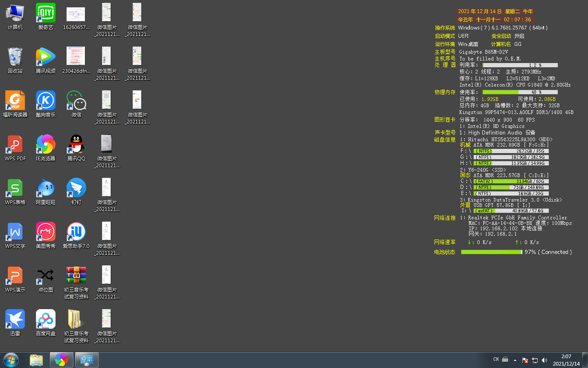Screen dimensions: 588x368
Task: Select the 16260657 image file thumbnail
Action: (76, 17)
